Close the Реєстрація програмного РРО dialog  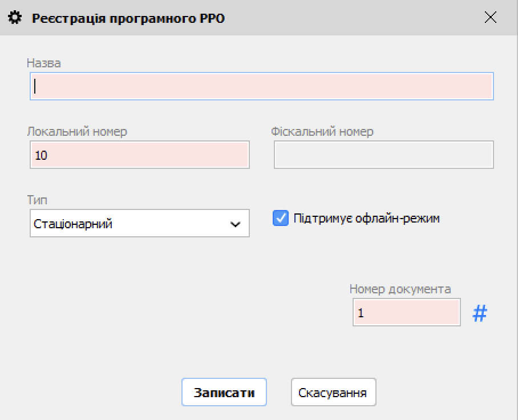490,18
